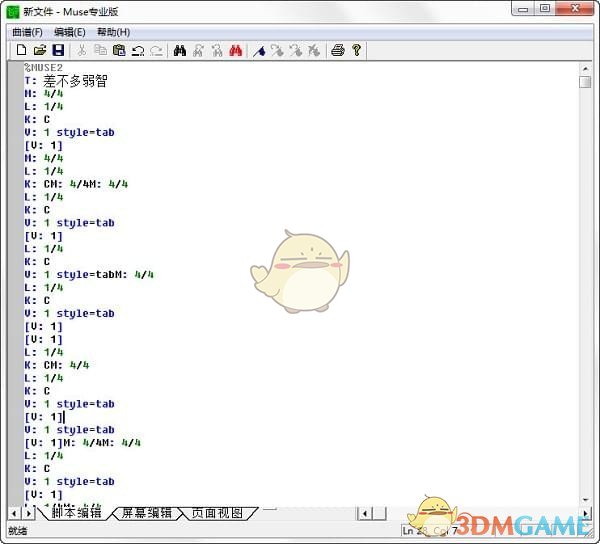Viewport: 600px width, 544px height.
Task: Open Find with the black binoculars icon
Action: [x=179, y=50]
